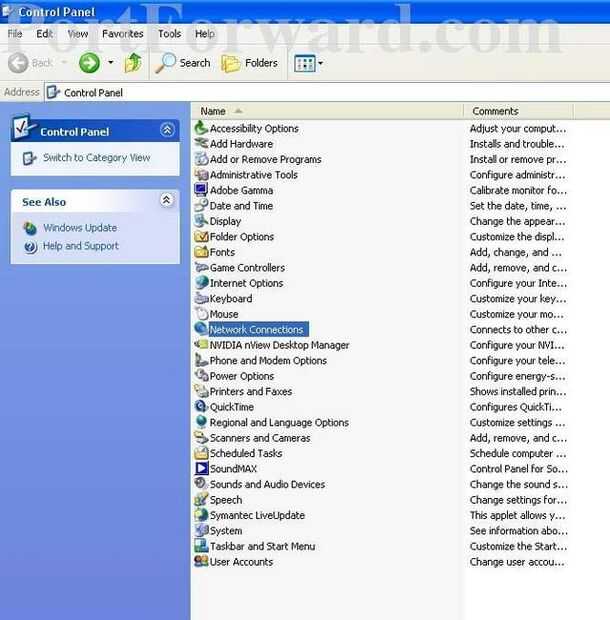The height and width of the screenshot is (620, 610).
Task: Click Help and Support link
Action: coord(81,246)
